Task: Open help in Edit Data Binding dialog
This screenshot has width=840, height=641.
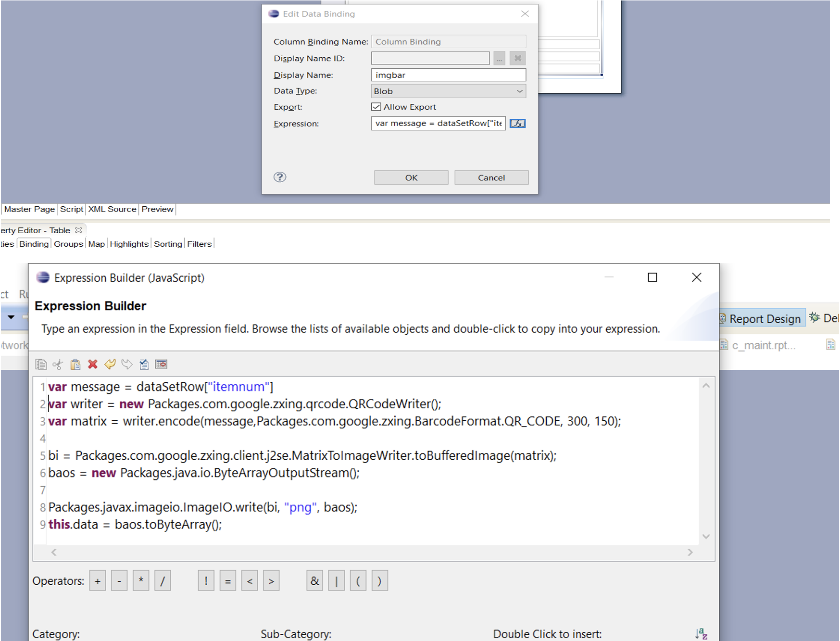Action: click(280, 177)
